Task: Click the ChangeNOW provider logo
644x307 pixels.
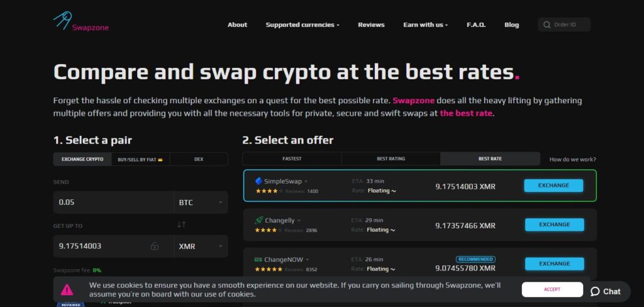Action: 258,260
